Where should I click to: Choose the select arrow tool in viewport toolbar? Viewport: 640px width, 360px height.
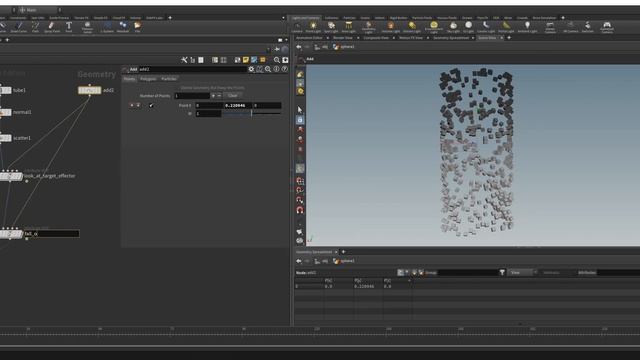click(300, 109)
